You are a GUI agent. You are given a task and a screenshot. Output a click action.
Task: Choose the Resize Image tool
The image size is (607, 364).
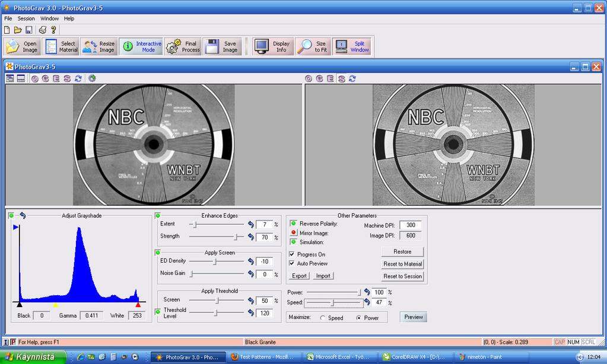[x=98, y=46]
